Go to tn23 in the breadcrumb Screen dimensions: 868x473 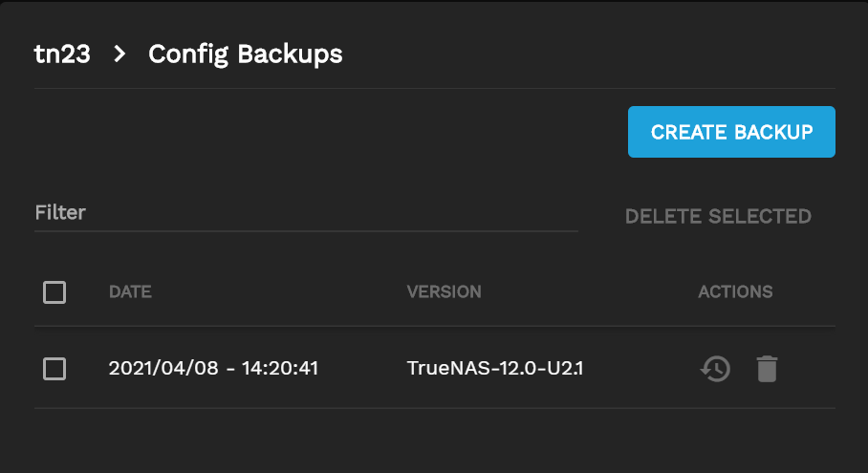(x=62, y=54)
